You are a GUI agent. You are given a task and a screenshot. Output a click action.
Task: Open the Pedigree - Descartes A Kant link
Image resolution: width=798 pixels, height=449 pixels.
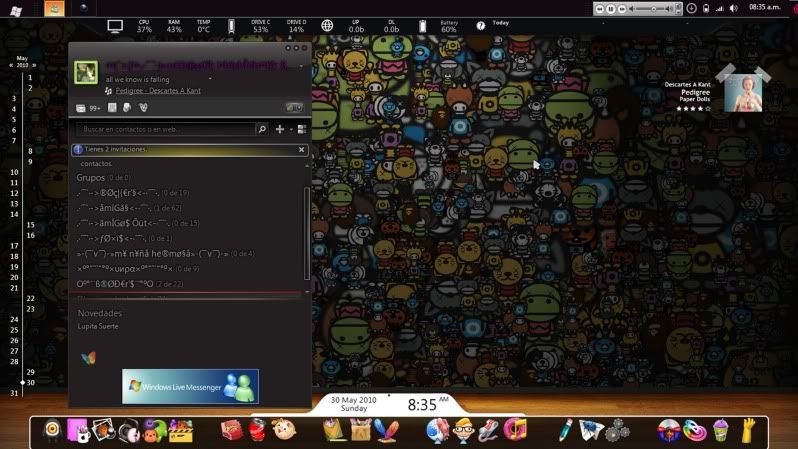(158, 91)
